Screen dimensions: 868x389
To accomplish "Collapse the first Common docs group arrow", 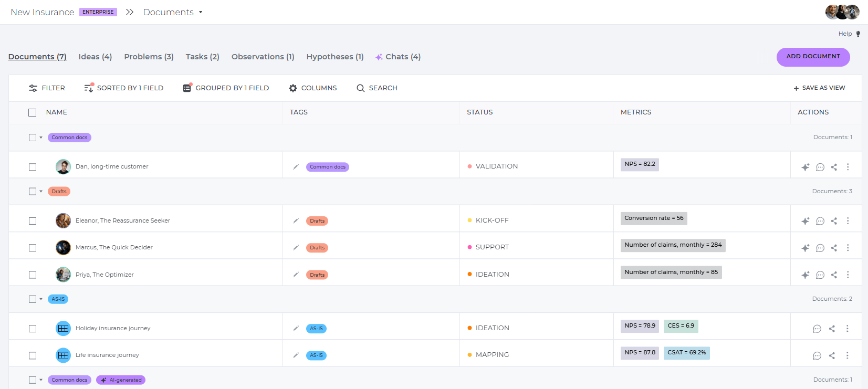I will [x=41, y=138].
